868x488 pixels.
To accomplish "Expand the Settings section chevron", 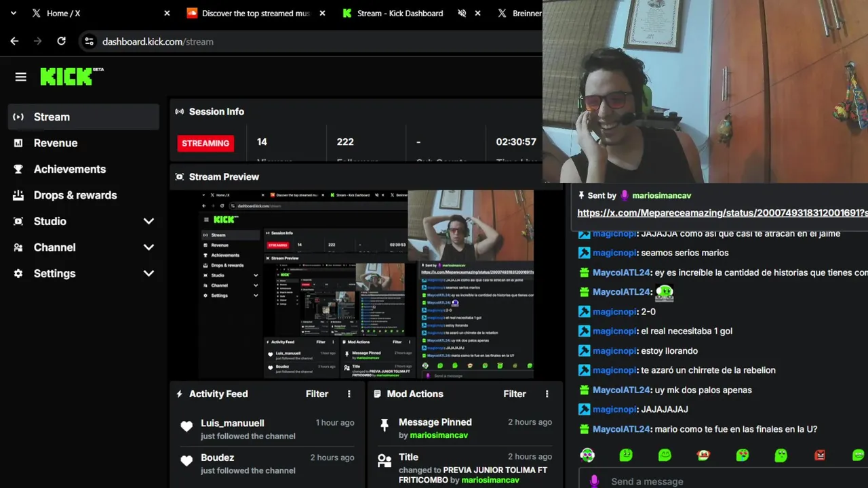I will [149, 273].
